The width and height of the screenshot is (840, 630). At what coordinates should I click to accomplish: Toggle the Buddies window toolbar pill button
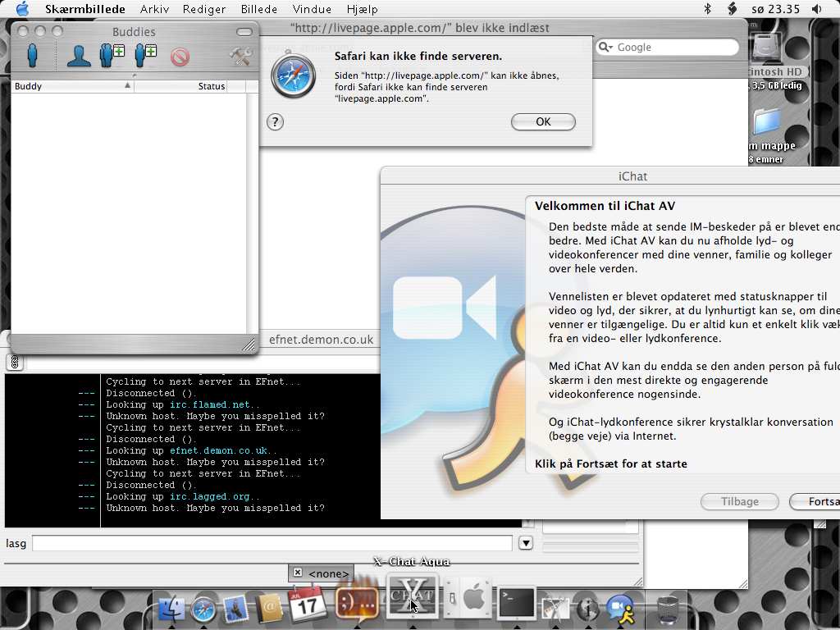244,32
